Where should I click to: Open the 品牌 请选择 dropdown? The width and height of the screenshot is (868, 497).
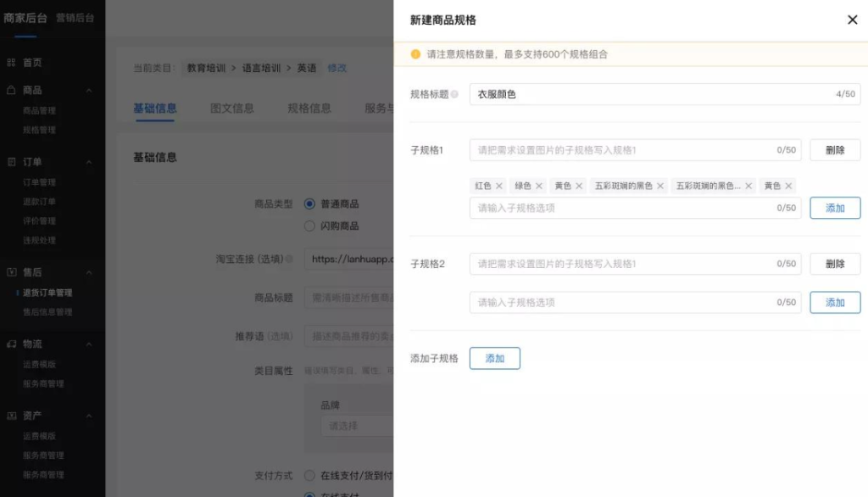pos(356,426)
